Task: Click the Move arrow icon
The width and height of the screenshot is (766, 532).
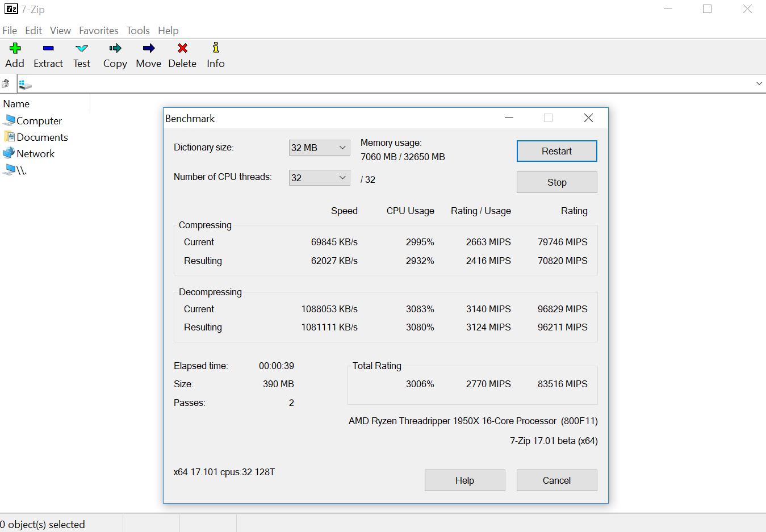Action: click(x=148, y=48)
